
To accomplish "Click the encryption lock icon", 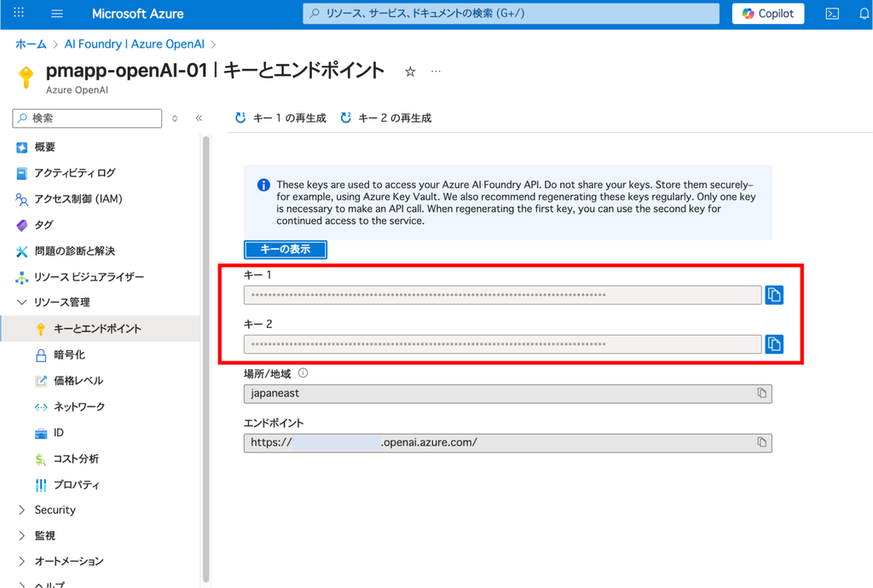I will pyautogui.click(x=41, y=355).
